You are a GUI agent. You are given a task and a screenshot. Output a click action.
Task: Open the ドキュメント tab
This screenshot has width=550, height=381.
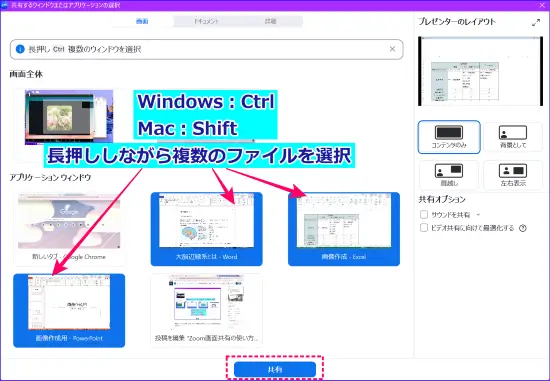pyautogui.click(x=207, y=21)
